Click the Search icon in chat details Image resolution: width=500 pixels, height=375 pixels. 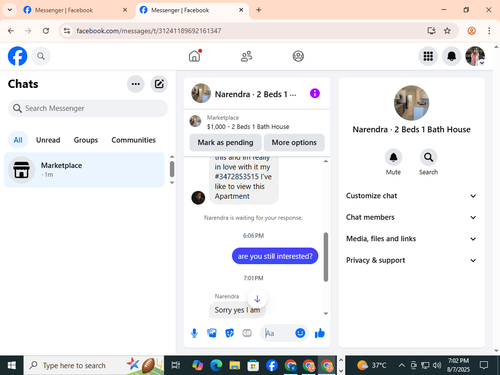428,157
